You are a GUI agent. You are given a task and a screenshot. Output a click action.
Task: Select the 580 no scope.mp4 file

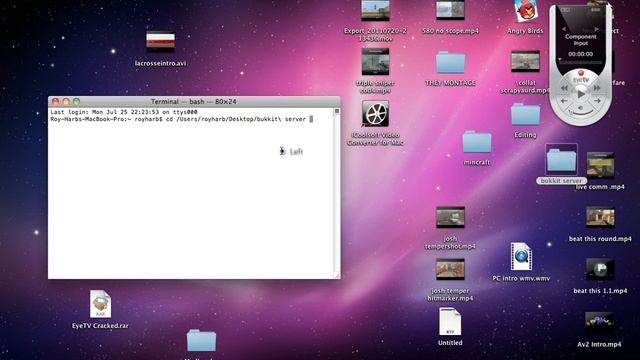(450, 11)
